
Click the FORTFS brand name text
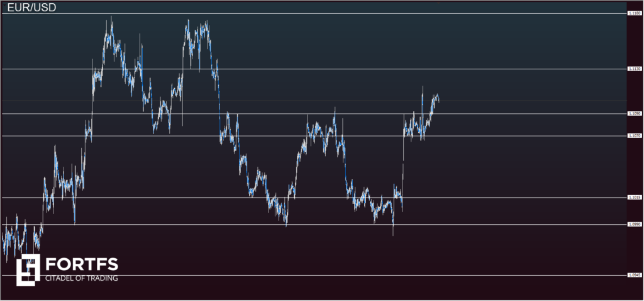[x=82, y=264]
